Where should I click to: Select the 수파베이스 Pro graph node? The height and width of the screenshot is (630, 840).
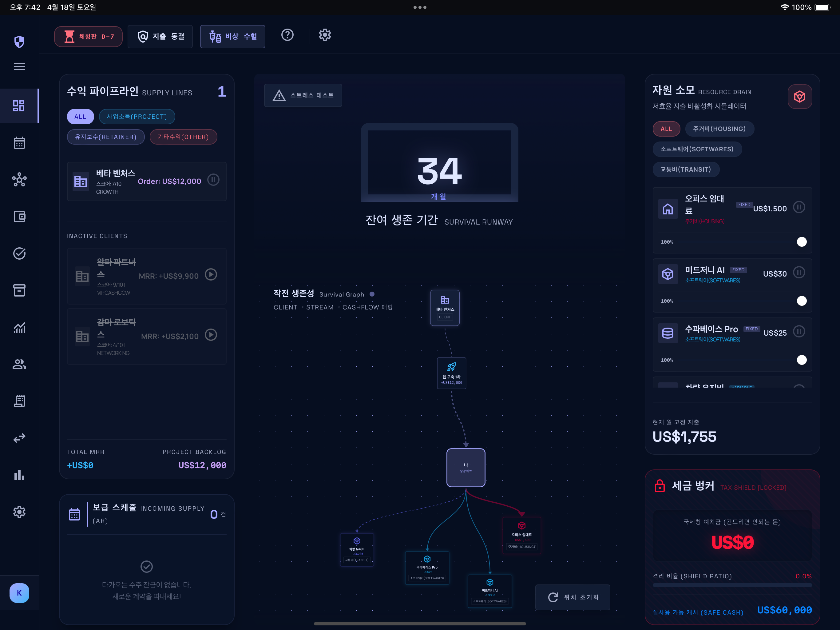tap(427, 568)
